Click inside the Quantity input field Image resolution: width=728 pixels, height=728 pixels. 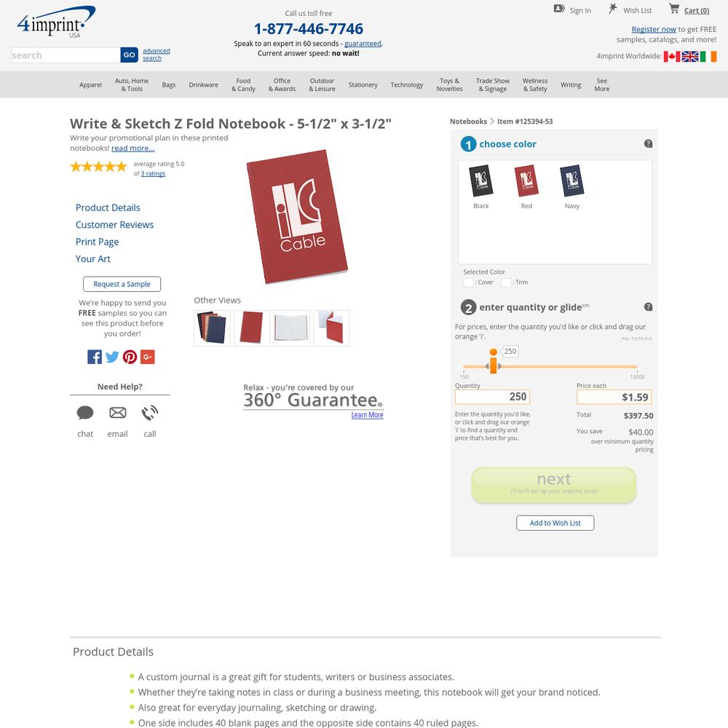[493, 397]
